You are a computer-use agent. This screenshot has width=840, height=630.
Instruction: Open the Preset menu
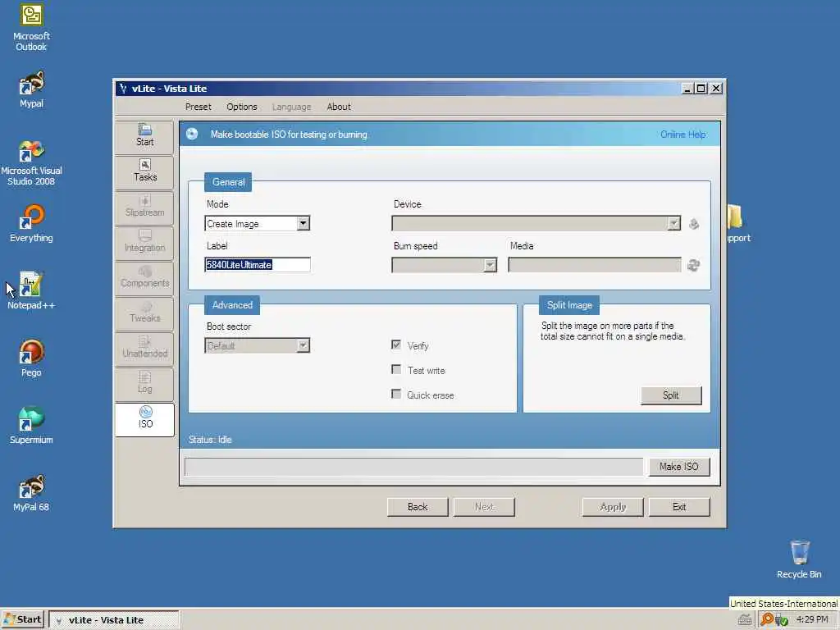tap(199, 107)
